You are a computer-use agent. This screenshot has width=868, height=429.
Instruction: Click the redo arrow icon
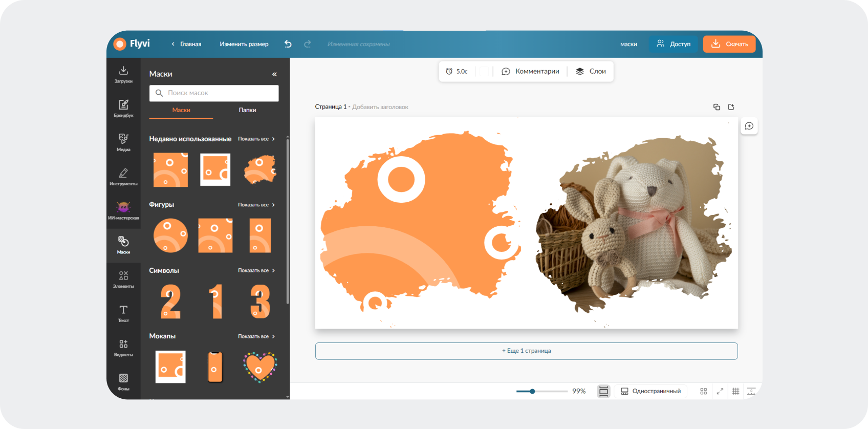pos(308,44)
